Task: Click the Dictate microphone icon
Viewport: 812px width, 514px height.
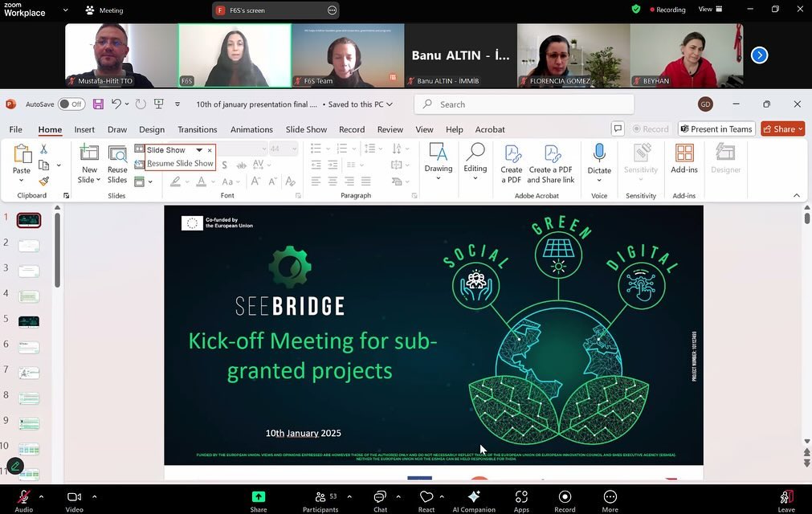Action: pos(598,153)
